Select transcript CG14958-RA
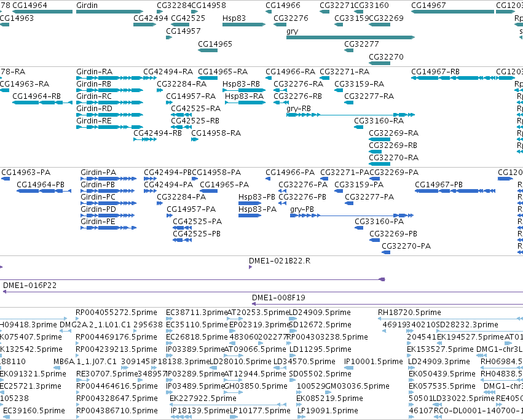This screenshot has width=523, height=420. [216, 133]
